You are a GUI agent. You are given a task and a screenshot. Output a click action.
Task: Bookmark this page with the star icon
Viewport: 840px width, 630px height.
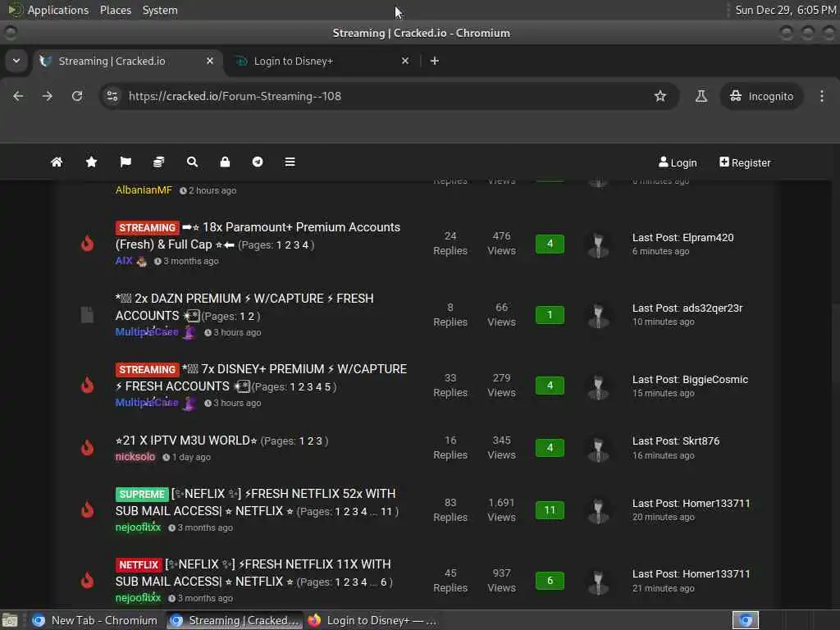tap(660, 96)
